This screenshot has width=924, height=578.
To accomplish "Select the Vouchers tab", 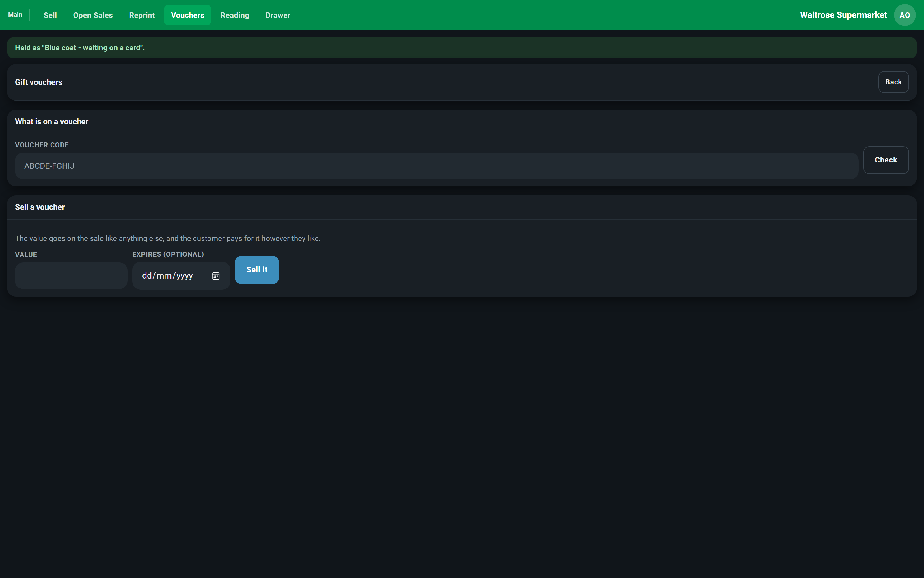I will coord(187,15).
